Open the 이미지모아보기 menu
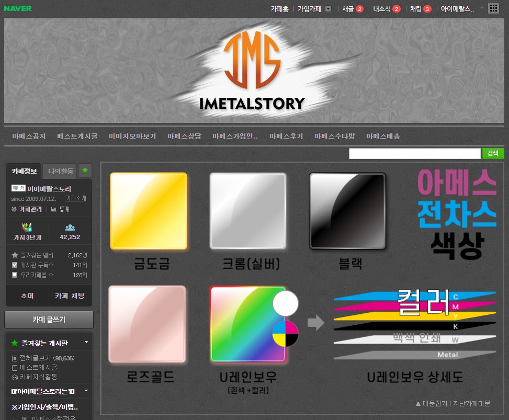Image resolution: width=509 pixels, height=420 pixels. pos(132,137)
